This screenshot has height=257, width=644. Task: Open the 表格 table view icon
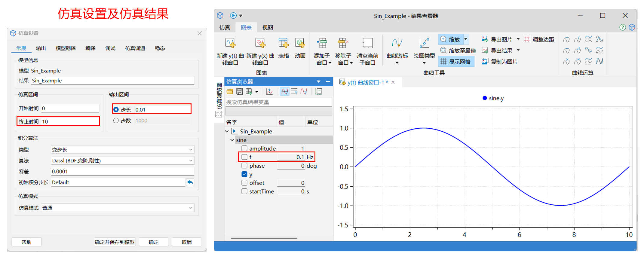pyautogui.click(x=283, y=44)
